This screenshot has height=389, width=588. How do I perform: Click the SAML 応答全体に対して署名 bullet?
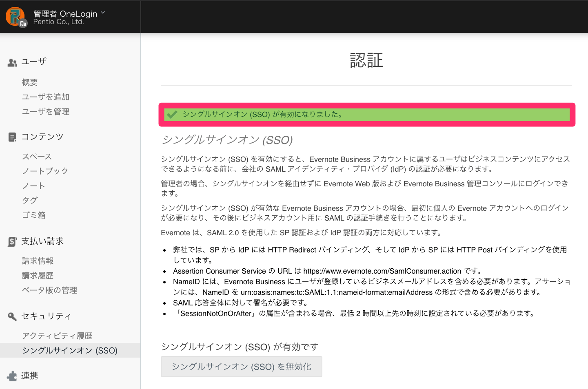coord(240,303)
